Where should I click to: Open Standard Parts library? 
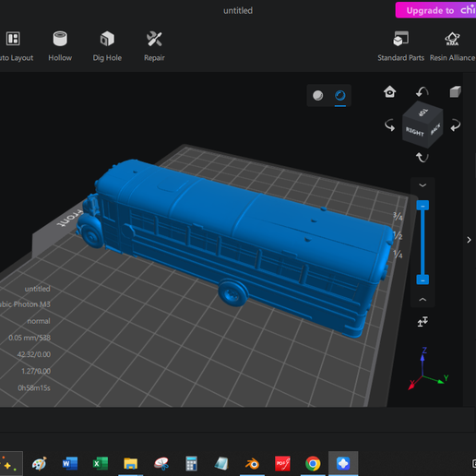click(400, 45)
